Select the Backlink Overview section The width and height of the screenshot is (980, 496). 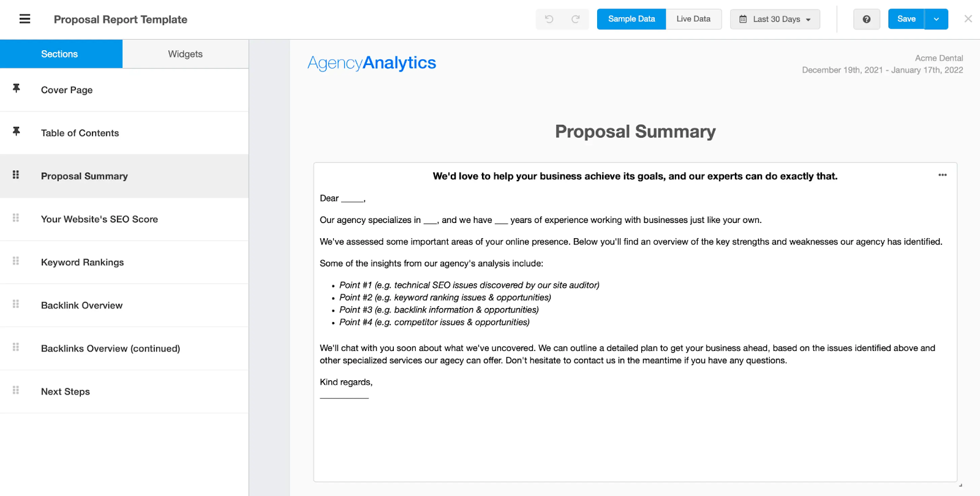point(81,305)
